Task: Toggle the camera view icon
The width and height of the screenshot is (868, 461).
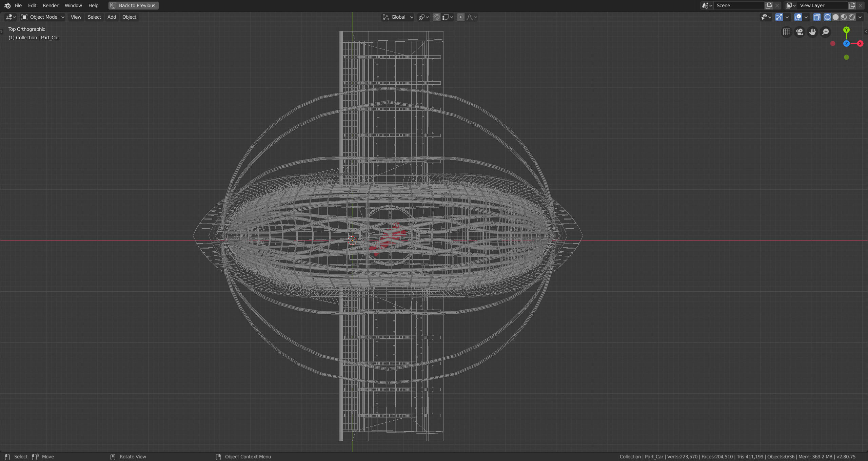Action: click(800, 32)
